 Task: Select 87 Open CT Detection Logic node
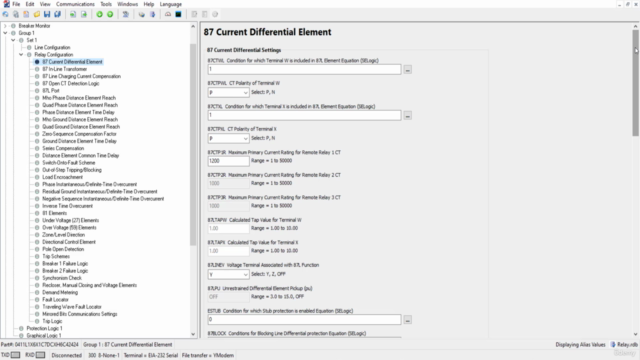pyautogui.click(x=71, y=83)
